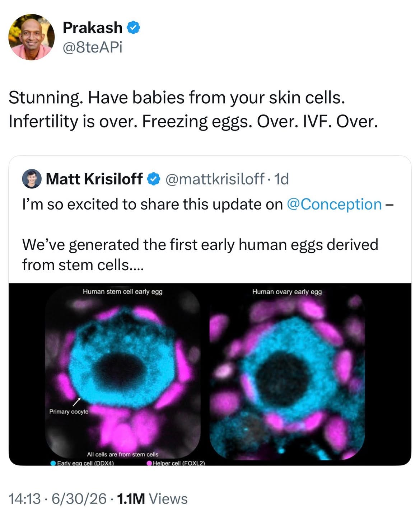Click the 1.1M Views count

coord(152,499)
